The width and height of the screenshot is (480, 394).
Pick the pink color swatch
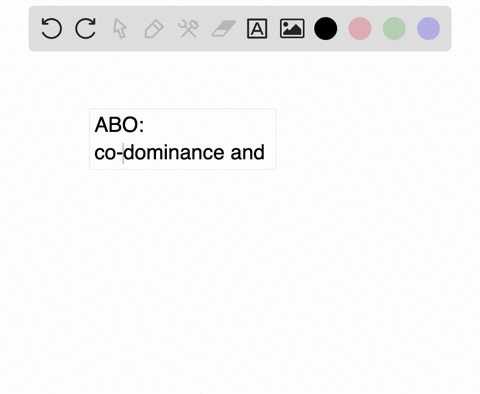(360, 29)
